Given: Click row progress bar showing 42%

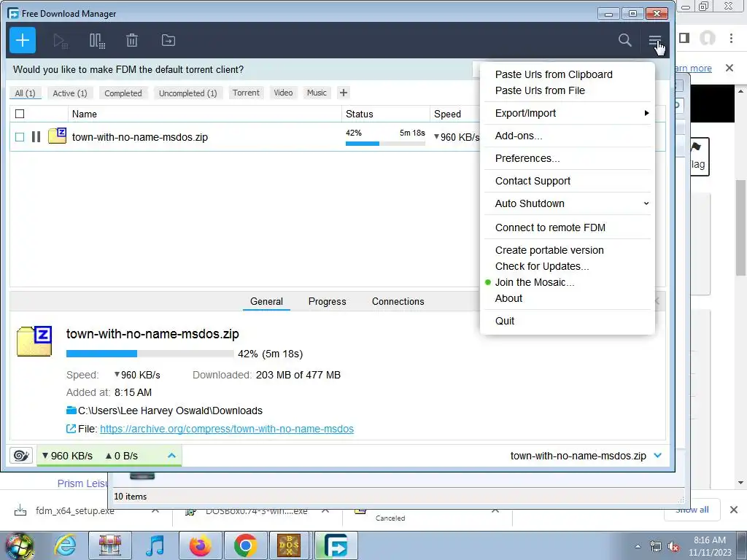Looking at the screenshot, I should [385, 144].
